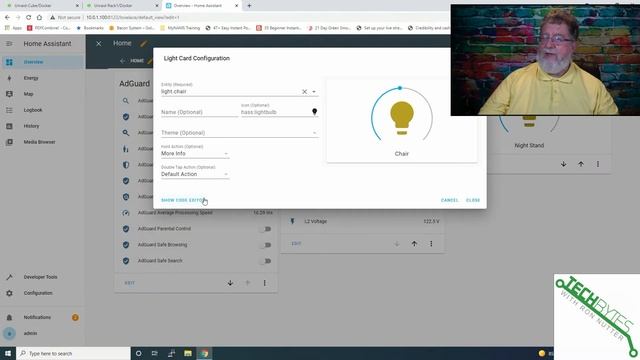Click the Name (Optional) input field
The image size is (640, 360).
199,112
